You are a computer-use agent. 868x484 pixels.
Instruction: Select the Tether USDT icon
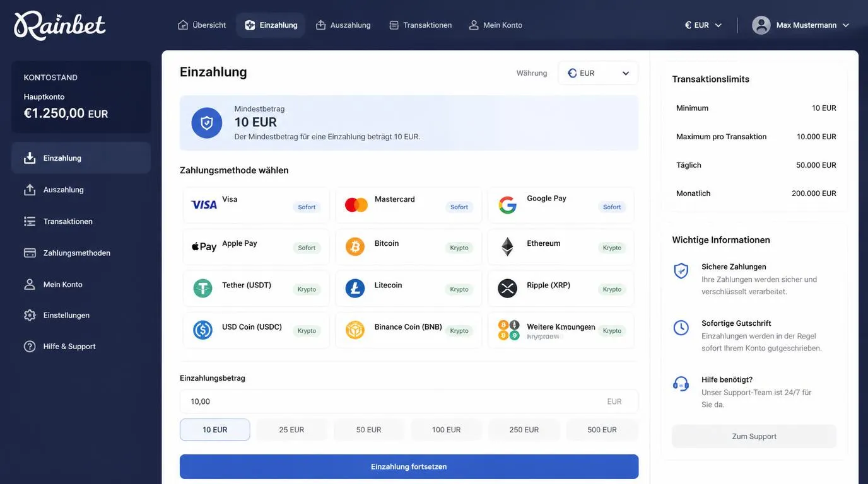click(202, 289)
